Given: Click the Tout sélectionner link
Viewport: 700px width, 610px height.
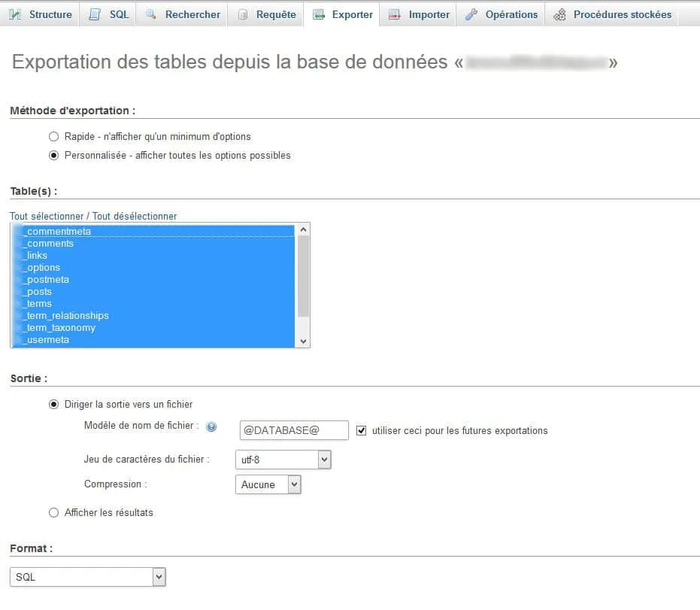Looking at the screenshot, I should (47, 216).
